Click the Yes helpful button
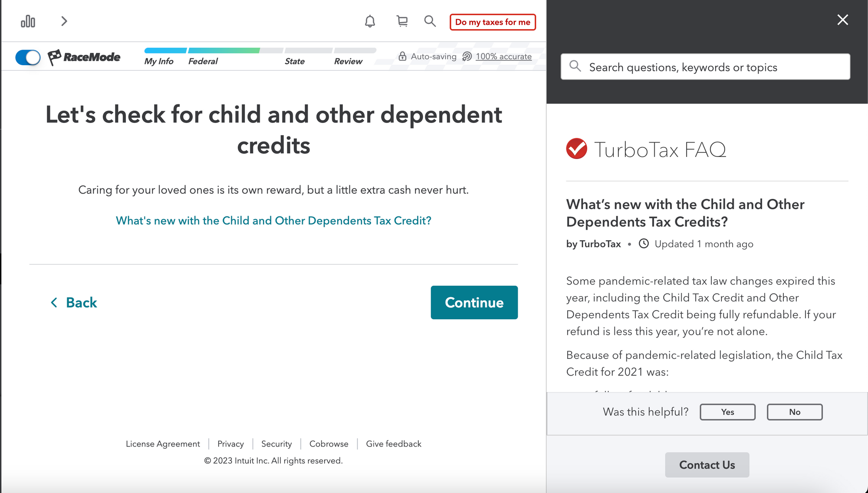Screen dimensions: 868x493 tap(727, 412)
